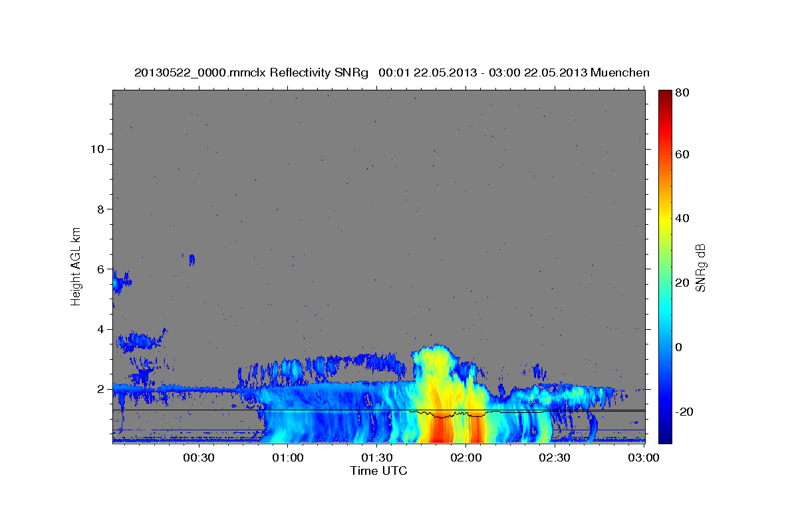
Task: Click the dark blue bottom of the colorbar
Action: pyautogui.click(x=664, y=436)
